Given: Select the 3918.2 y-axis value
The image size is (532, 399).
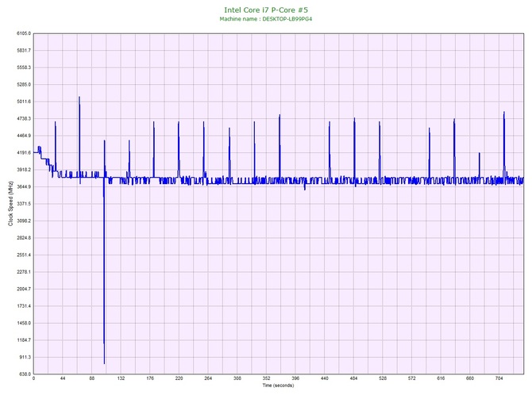Looking at the screenshot, I should click(24, 170).
